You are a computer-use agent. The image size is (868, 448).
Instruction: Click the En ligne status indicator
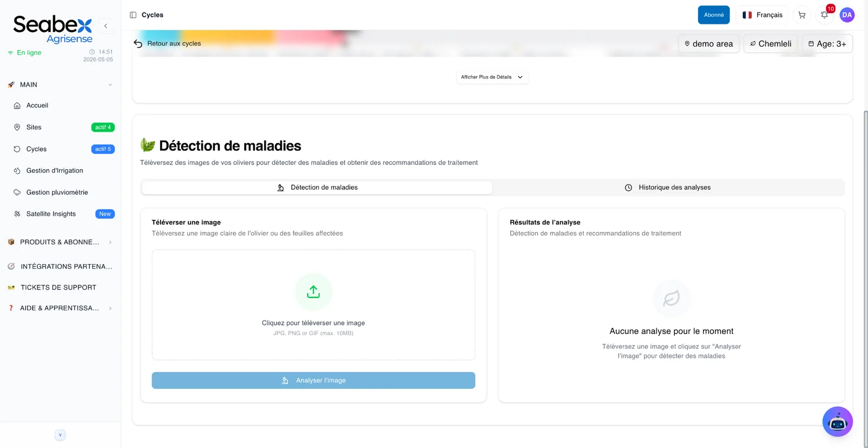(25, 53)
